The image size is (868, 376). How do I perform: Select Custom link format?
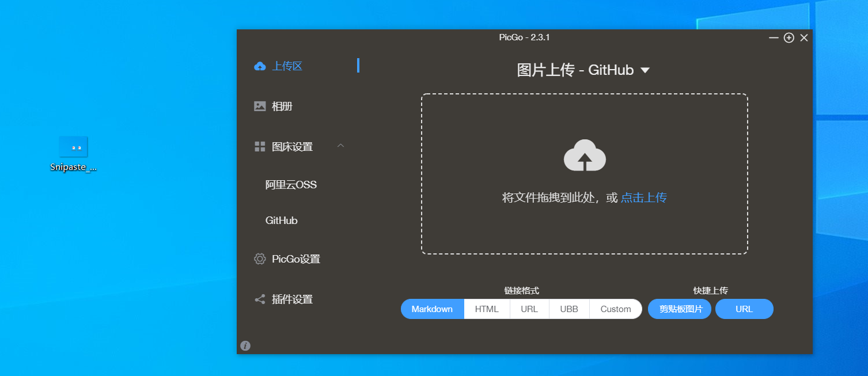(616, 309)
